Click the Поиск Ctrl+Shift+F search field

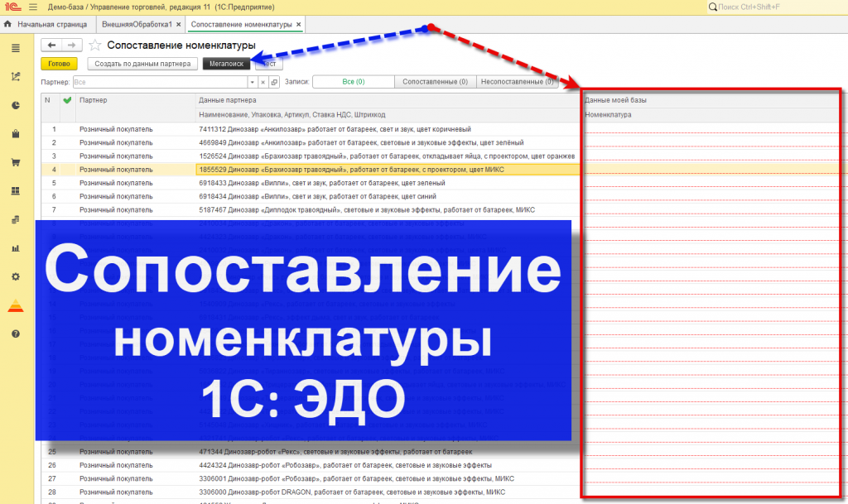[778, 7]
